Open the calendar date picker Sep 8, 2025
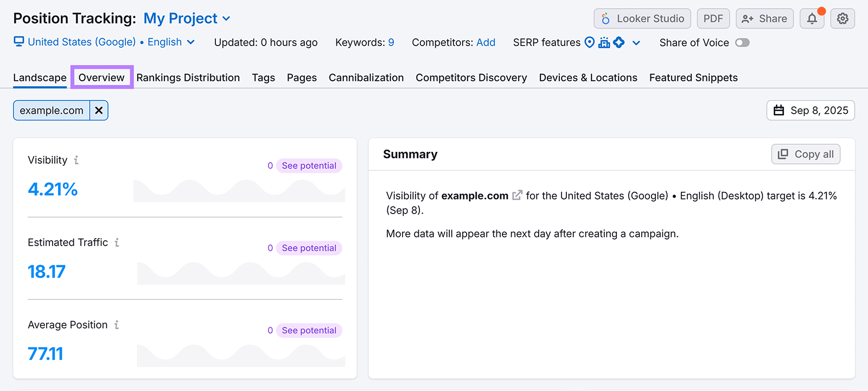The height and width of the screenshot is (391, 868). 810,111
